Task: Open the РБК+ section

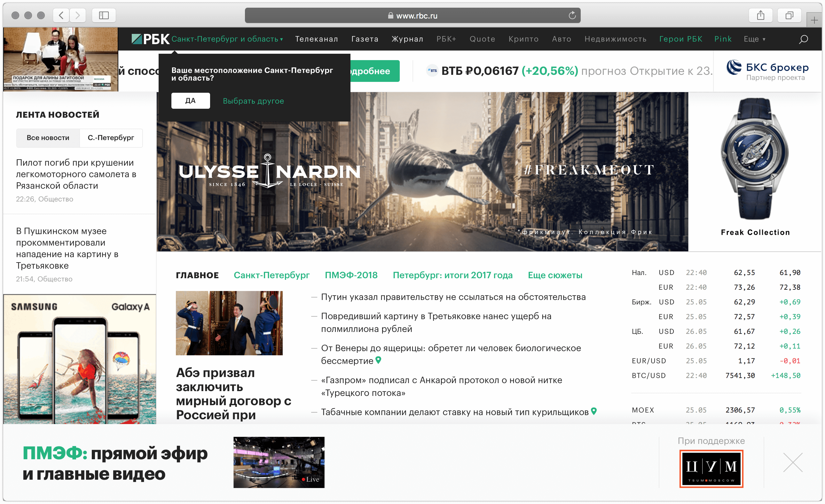Action: (446, 39)
